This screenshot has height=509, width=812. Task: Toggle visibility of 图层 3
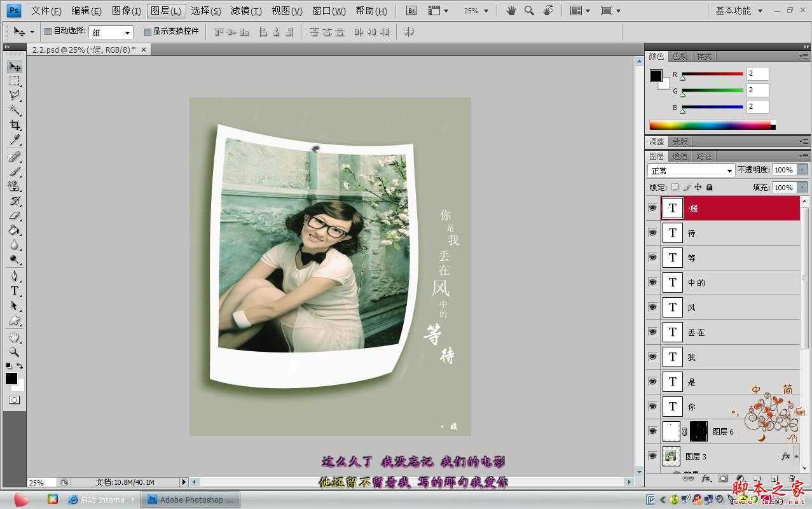click(652, 456)
